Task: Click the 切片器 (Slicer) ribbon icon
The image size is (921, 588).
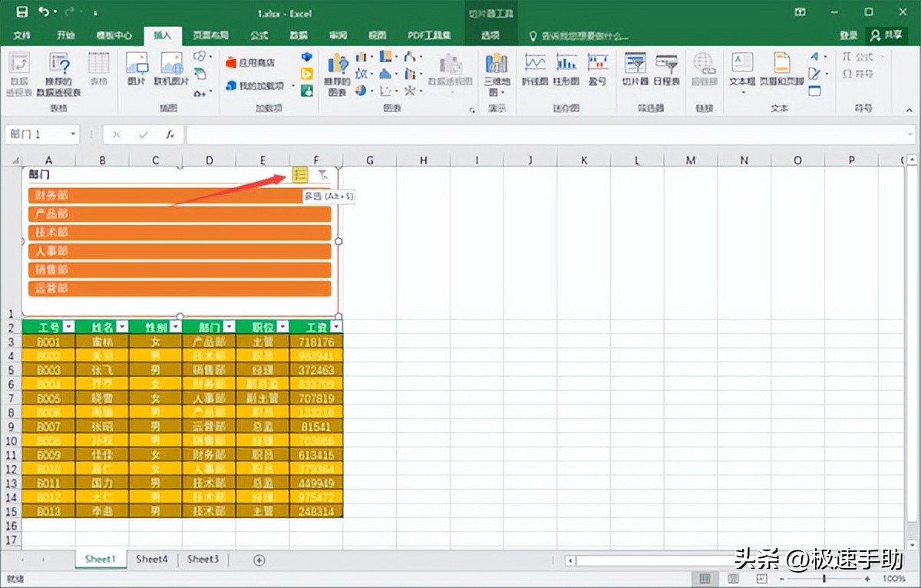Action: click(635, 69)
